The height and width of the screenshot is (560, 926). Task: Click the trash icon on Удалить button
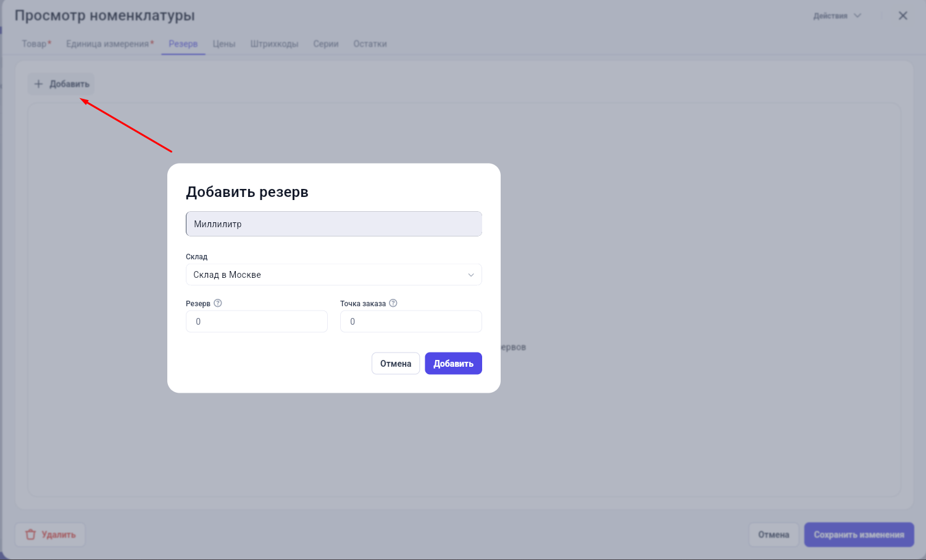31,535
